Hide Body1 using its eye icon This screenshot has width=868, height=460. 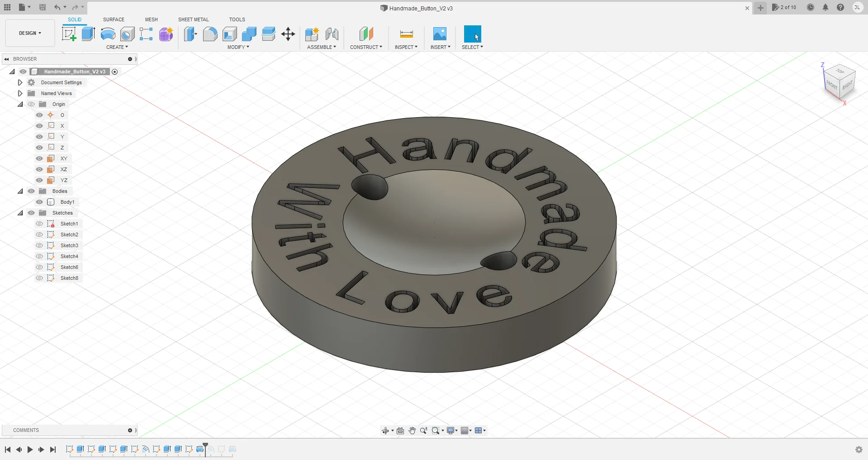(x=39, y=202)
